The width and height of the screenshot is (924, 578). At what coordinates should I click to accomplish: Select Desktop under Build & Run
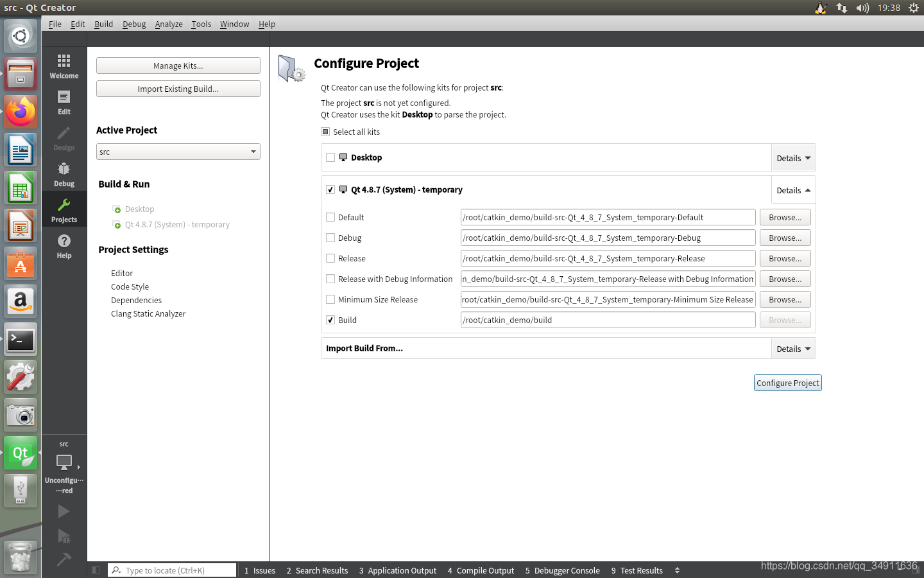click(x=139, y=209)
